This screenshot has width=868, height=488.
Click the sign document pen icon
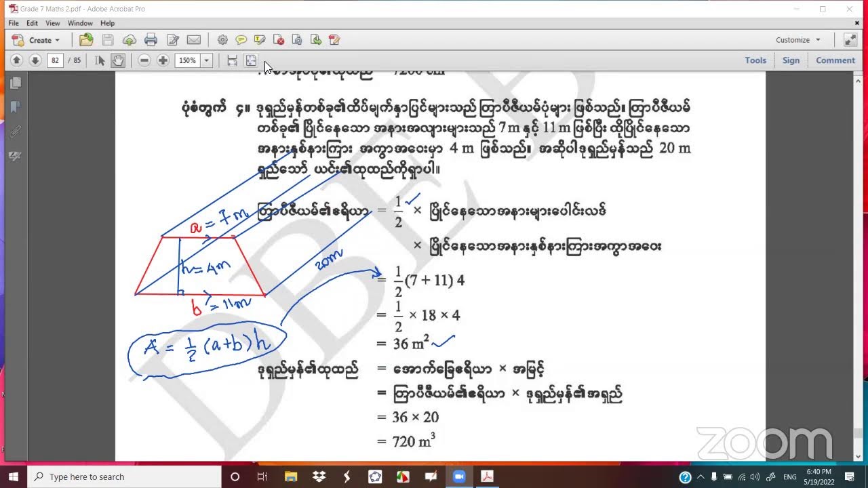[x=334, y=40]
